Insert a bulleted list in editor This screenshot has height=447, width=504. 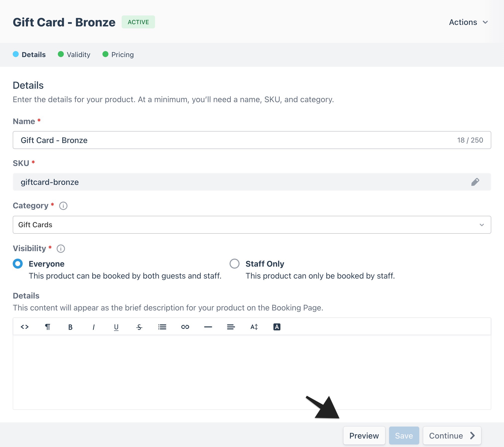[162, 327]
